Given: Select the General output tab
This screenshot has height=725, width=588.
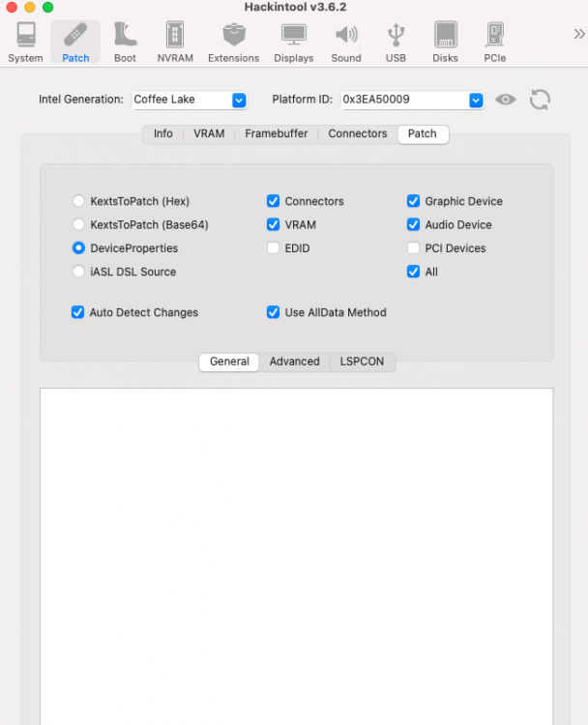Looking at the screenshot, I should tap(229, 362).
